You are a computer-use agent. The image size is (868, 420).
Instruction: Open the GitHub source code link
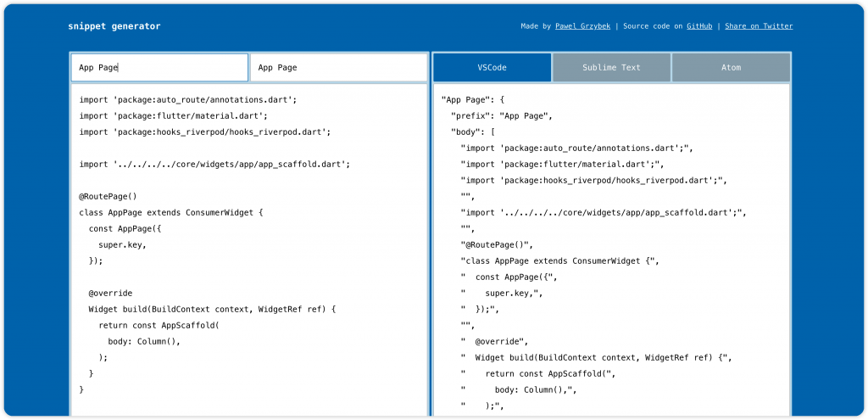tap(699, 26)
